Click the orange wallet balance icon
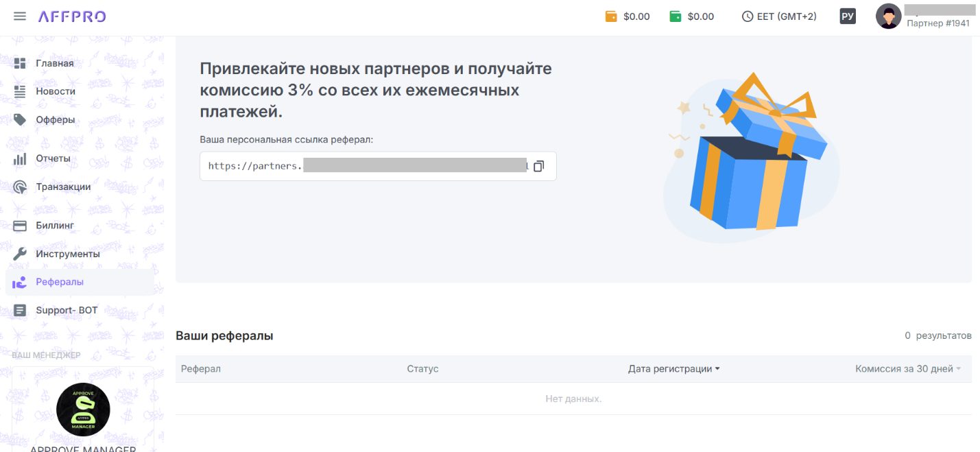The image size is (980, 452). pos(611,16)
